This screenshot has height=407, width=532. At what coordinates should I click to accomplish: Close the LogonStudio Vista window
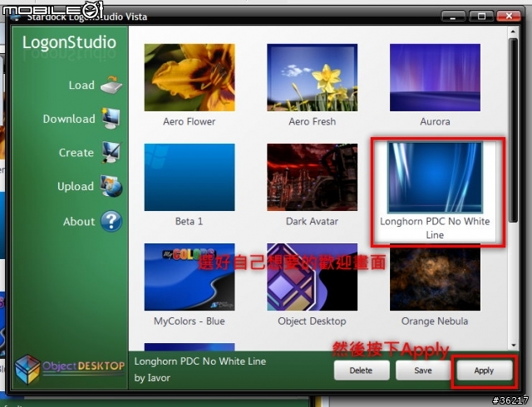click(509, 16)
